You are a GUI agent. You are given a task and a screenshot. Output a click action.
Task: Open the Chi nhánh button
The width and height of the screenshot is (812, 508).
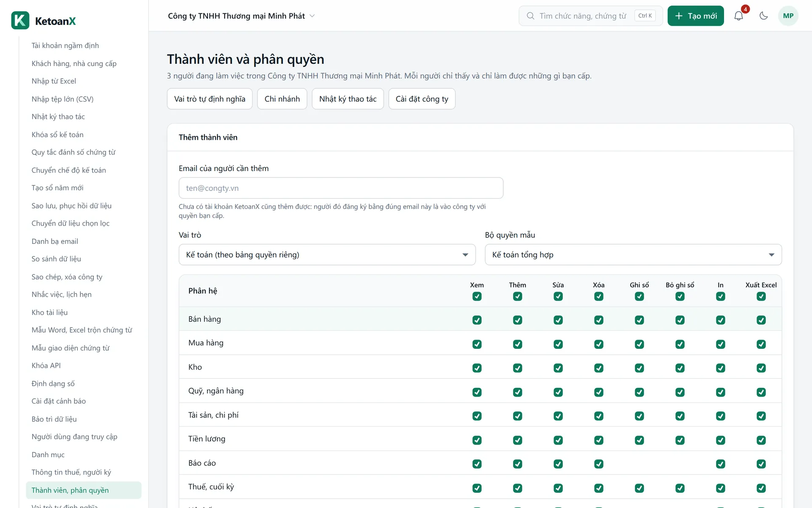coord(282,99)
